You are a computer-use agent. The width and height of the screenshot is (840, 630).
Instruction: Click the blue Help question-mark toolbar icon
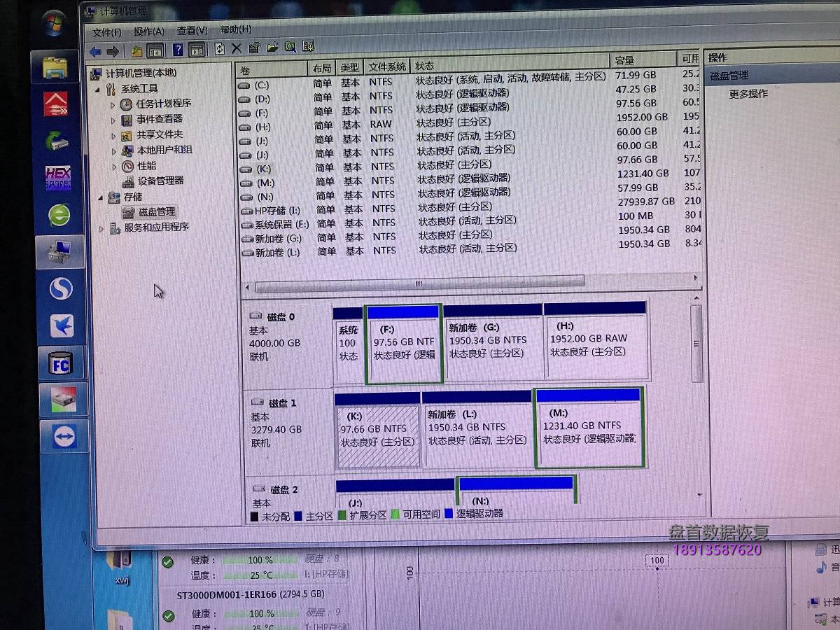pyautogui.click(x=178, y=50)
